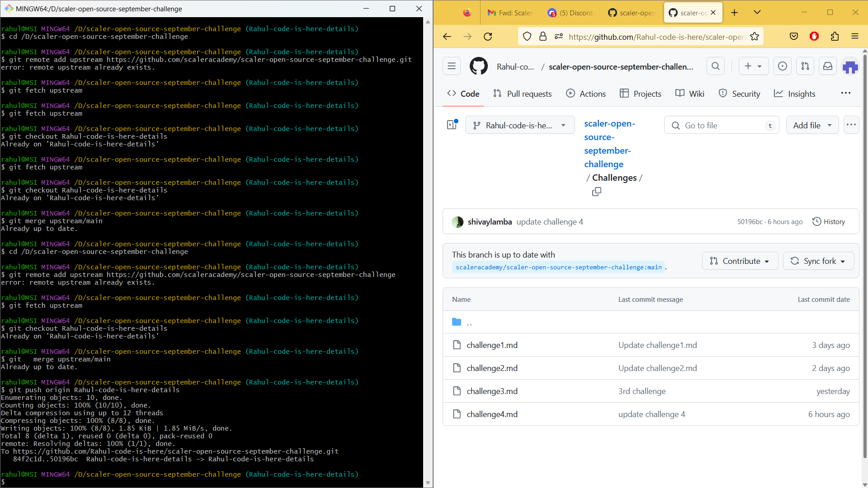Toggle tracking protection shield
Image resolution: width=868 pixels, height=488 pixels.
(x=527, y=36)
